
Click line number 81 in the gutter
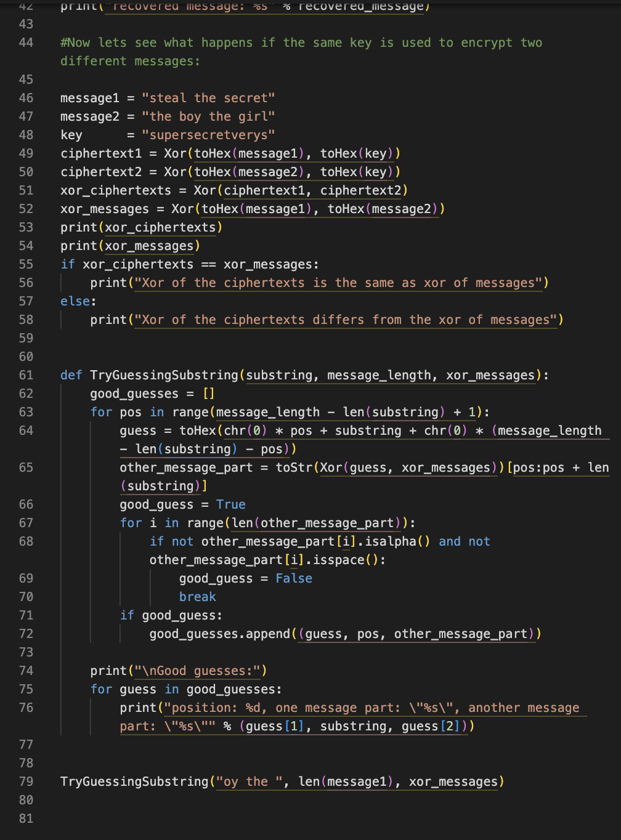click(x=26, y=818)
